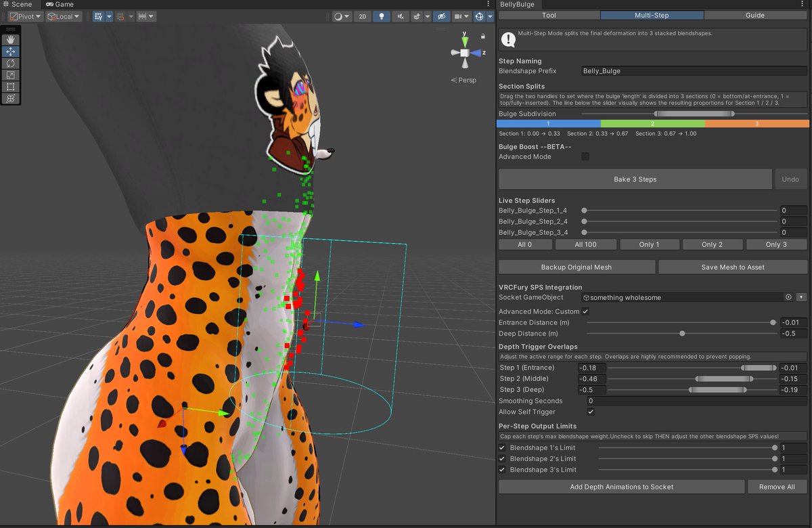Open the Guide tab
This screenshot has height=528, width=812.
(x=756, y=15)
